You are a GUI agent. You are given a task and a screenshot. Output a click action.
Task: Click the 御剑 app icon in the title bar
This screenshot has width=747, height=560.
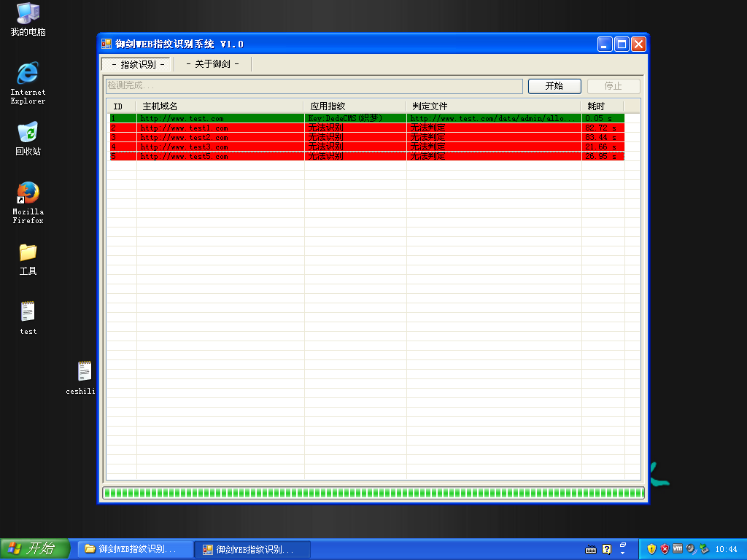pyautogui.click(x=107, y=44)
